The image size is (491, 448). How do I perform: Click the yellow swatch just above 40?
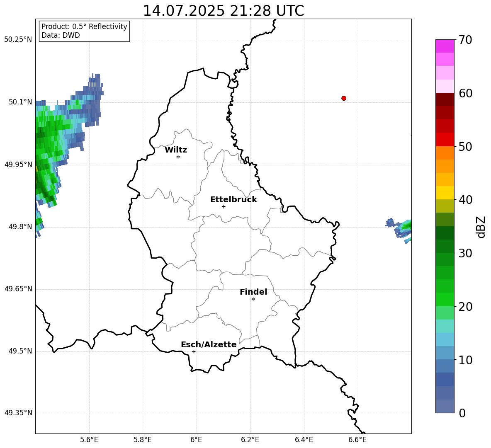coord(445,193)
